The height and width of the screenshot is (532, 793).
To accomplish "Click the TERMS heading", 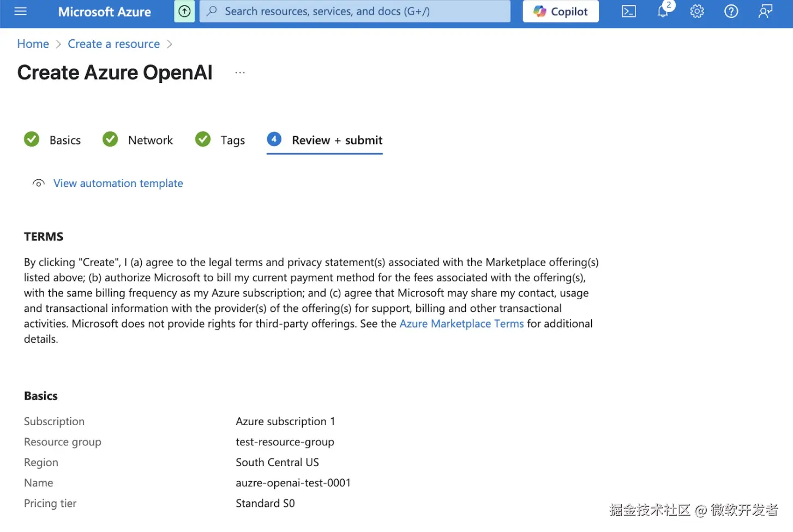I will pos(44,237).
